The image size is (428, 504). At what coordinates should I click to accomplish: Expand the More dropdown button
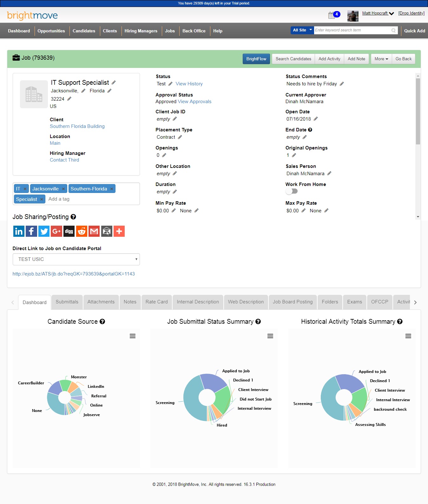(x=381, y=59)
